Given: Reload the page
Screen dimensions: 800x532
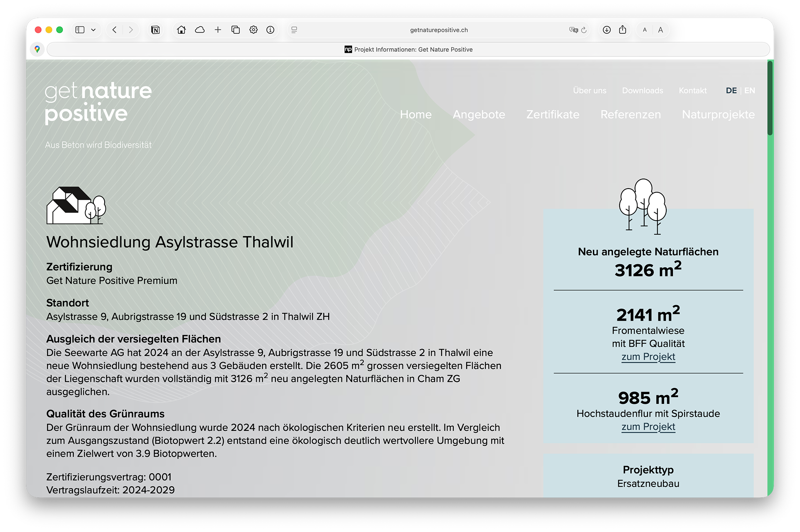Looking at the screenshot, I should point(584,30).
